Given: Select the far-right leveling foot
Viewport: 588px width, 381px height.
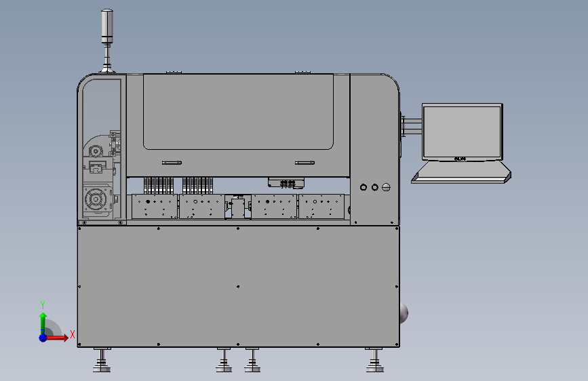Looking at the screenshot, I should [374, 360].
